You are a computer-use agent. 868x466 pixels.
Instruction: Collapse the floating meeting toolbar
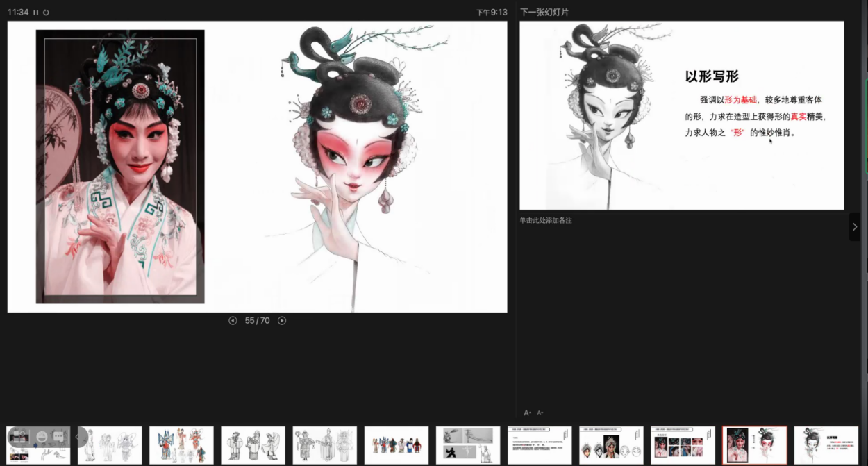point(78,437)
